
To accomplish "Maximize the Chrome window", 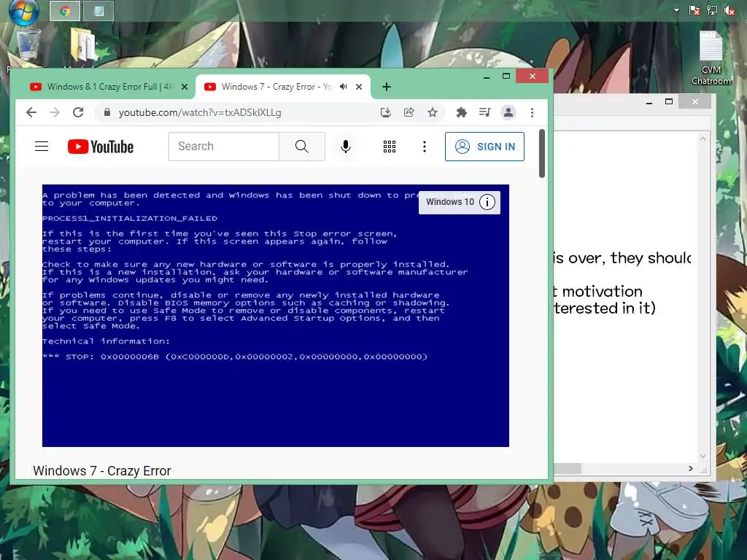I will (x=506, y=76).
